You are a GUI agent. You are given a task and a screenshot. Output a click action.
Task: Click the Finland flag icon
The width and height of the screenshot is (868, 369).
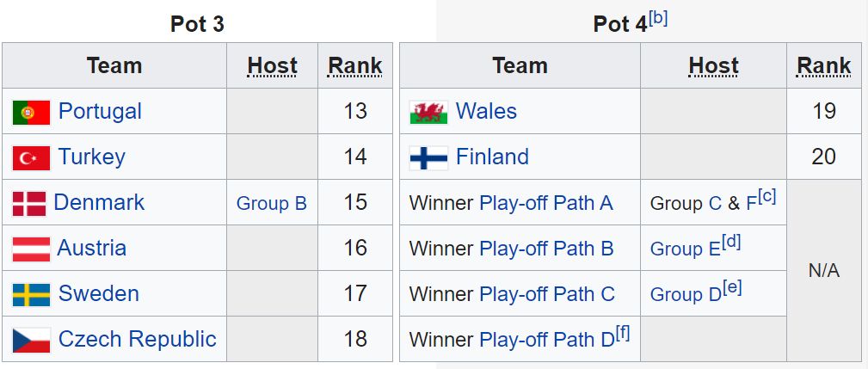[x=429, y=158]
